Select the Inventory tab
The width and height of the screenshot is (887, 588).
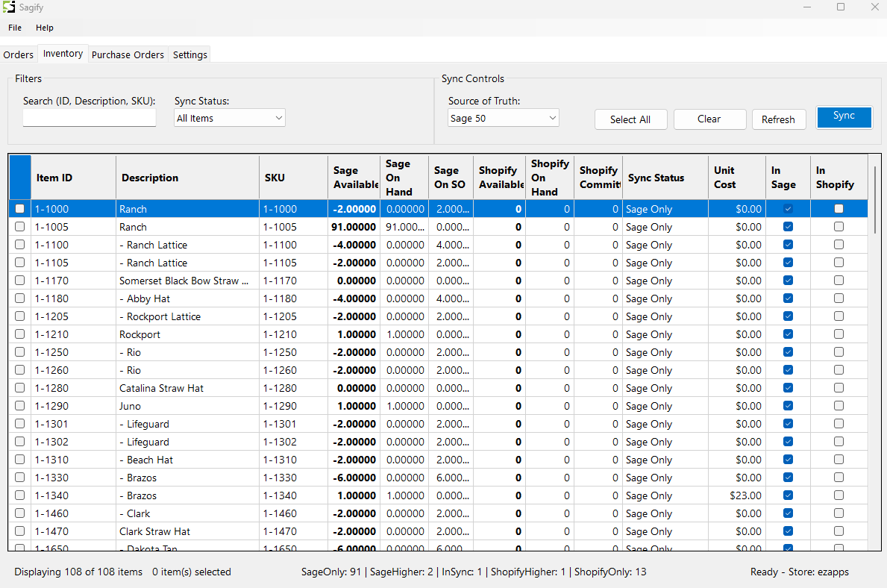(63, 53)
